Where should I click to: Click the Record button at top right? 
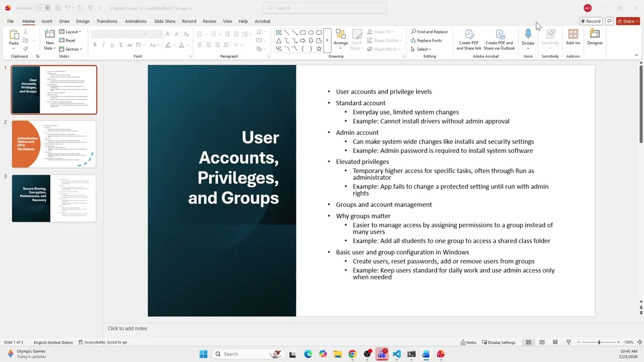pyautogui.click(x=591, y=21)
